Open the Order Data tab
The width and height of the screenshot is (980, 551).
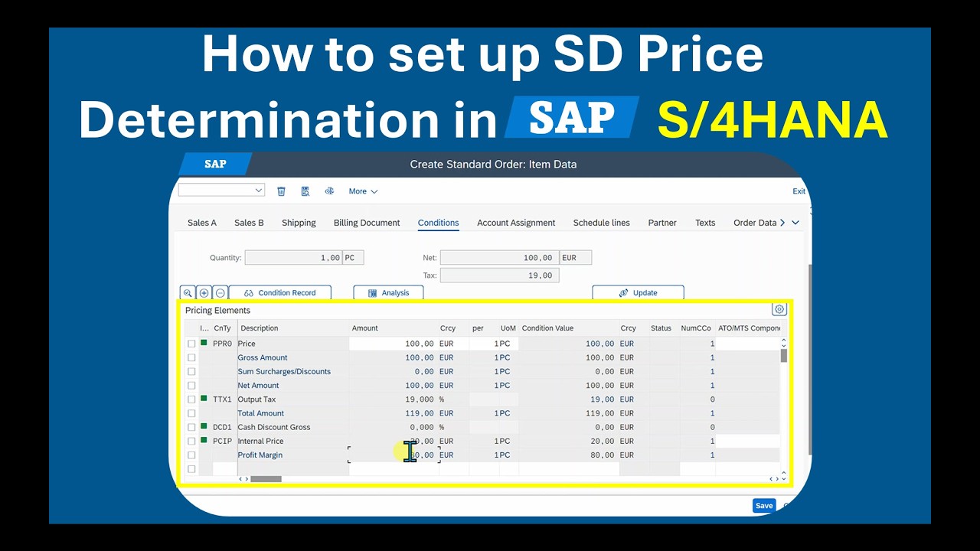click(755, 223)
